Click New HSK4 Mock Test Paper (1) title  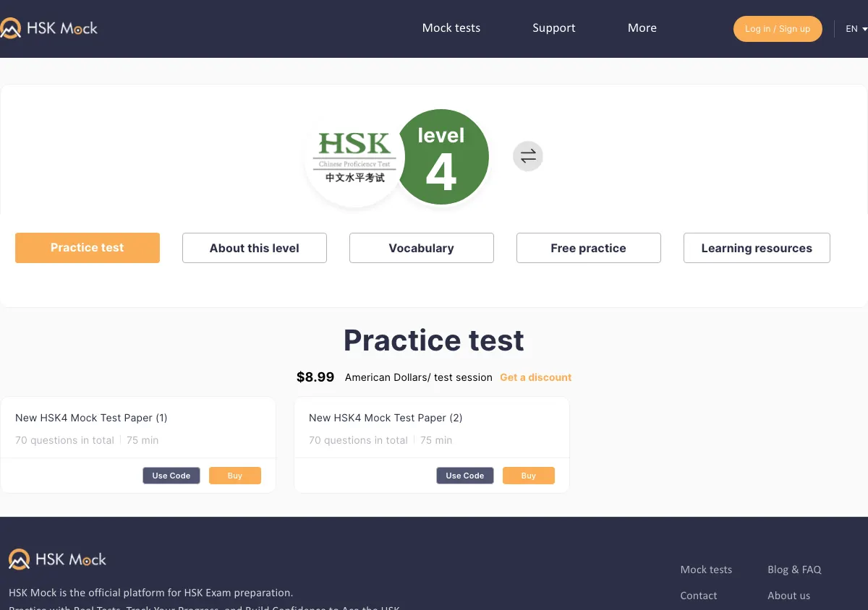pyautogui.click(x=91, y=418)
